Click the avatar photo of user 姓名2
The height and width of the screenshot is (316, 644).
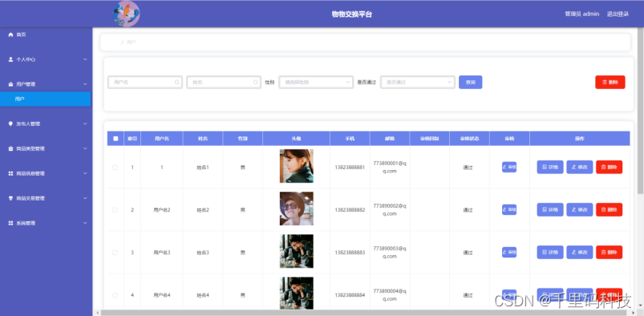click(297, 209)
